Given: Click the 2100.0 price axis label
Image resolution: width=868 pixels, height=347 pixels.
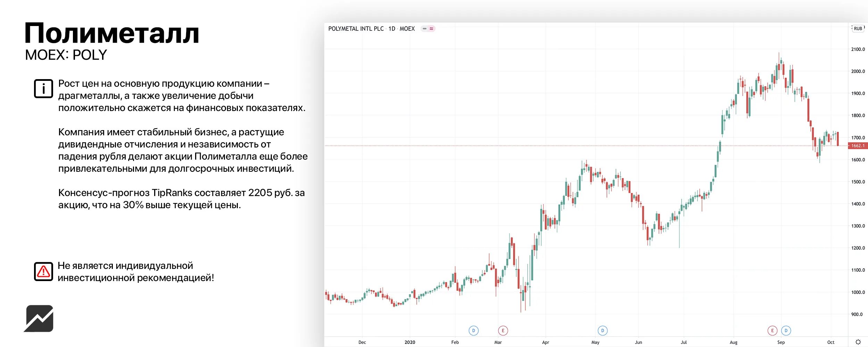Looking at the screenshot, I should 858,49.
